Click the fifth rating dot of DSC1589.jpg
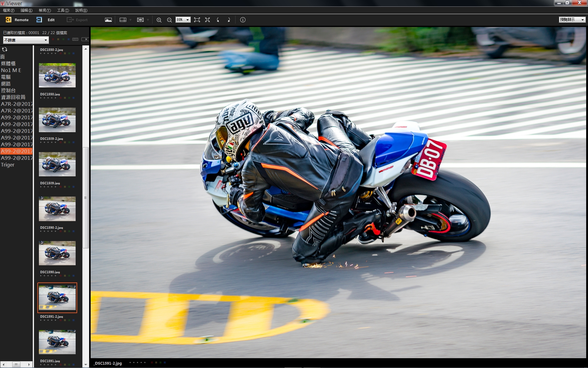The height and width of the screenshot is (368, 588). pyautogui.click(x=55, y=187)
